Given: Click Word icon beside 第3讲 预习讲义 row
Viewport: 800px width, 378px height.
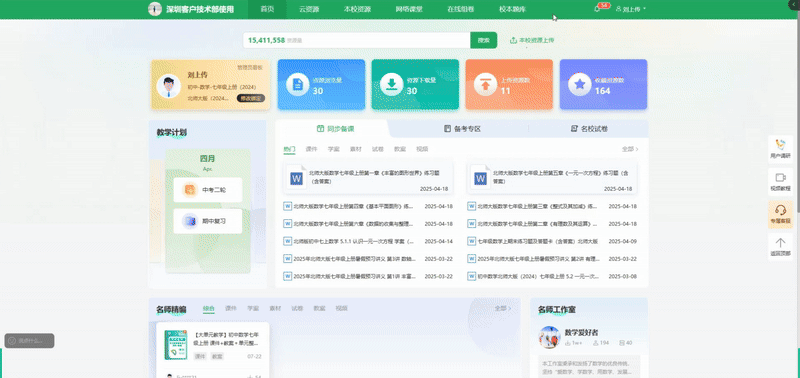Looking at the screenshot, I should (287, 259).
